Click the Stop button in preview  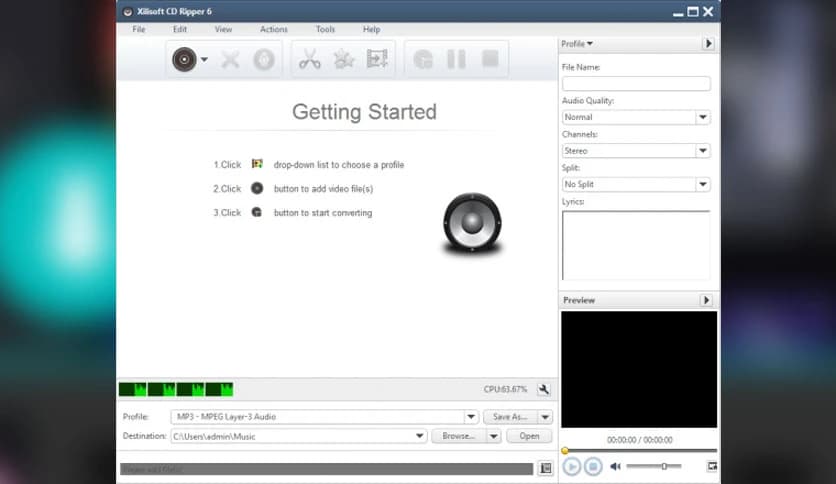(x=593, y=467)
